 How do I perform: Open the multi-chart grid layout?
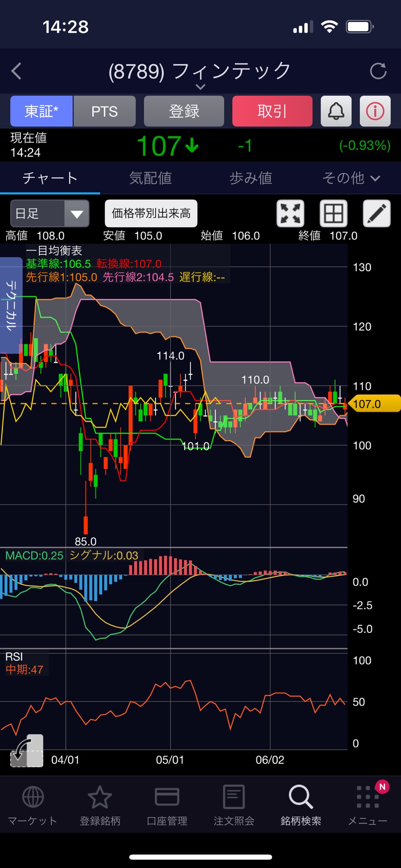(x=333, y=213)
